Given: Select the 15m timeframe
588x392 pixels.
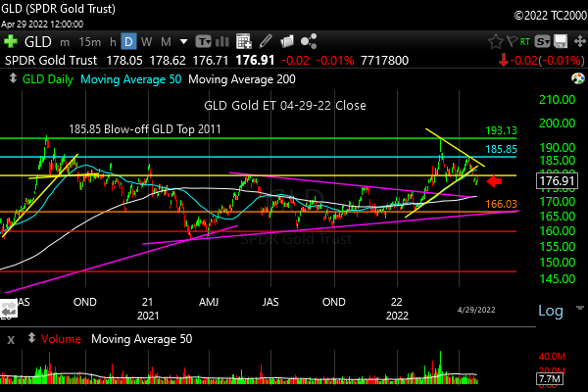Looking at the screenshot, I should [89, 42].
